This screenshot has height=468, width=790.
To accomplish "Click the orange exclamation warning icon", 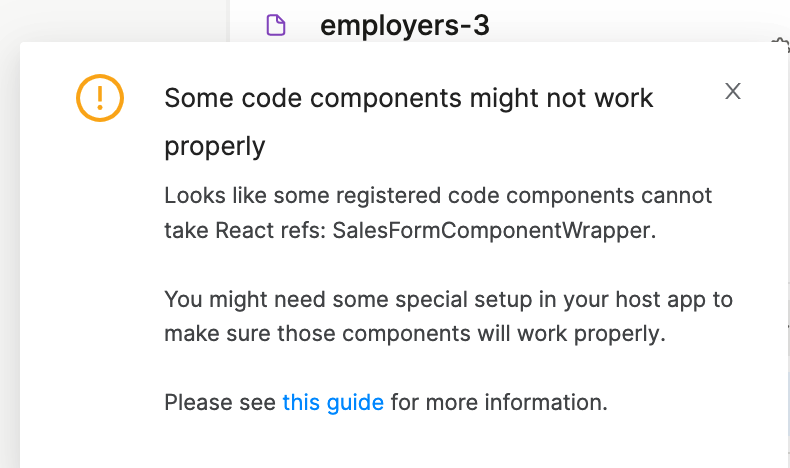I will pyautogui.click(x=100, y=98).
